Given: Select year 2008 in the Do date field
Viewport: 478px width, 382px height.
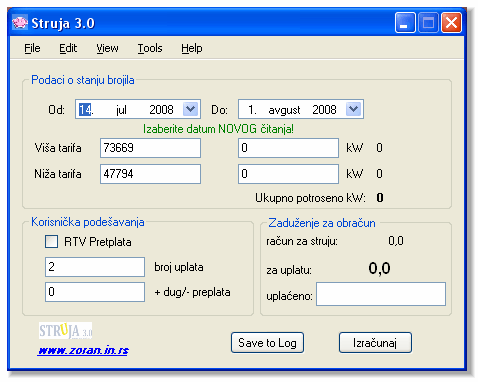Looking at the screenshot, I should point(324,110).
